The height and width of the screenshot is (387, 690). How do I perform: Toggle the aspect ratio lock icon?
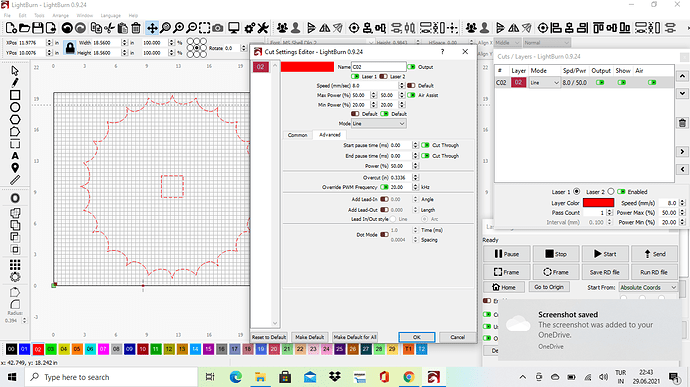click(70, 48)
